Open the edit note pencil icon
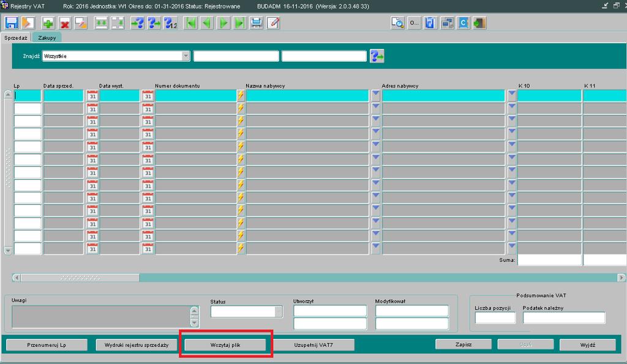 point(272,23)
